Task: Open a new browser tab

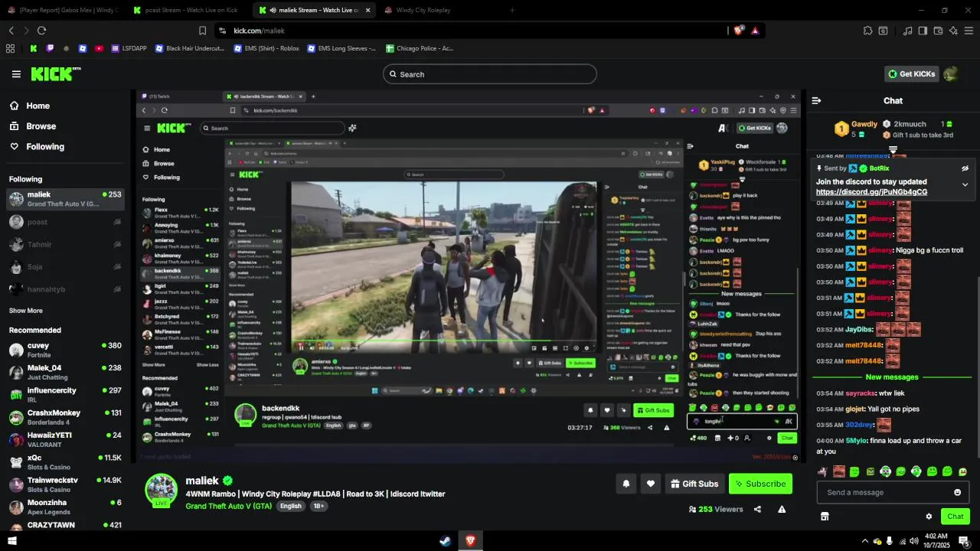Action: 512,10
